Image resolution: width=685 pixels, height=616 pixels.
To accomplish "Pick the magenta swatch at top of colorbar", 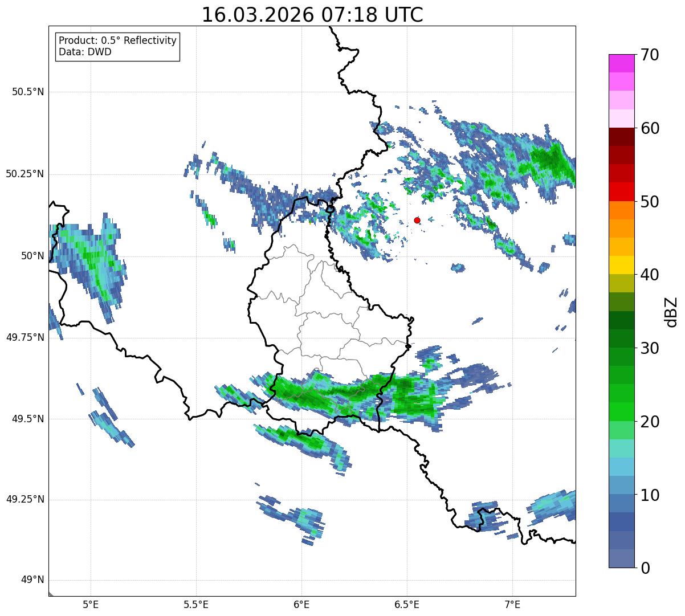I will pos(622,63).
